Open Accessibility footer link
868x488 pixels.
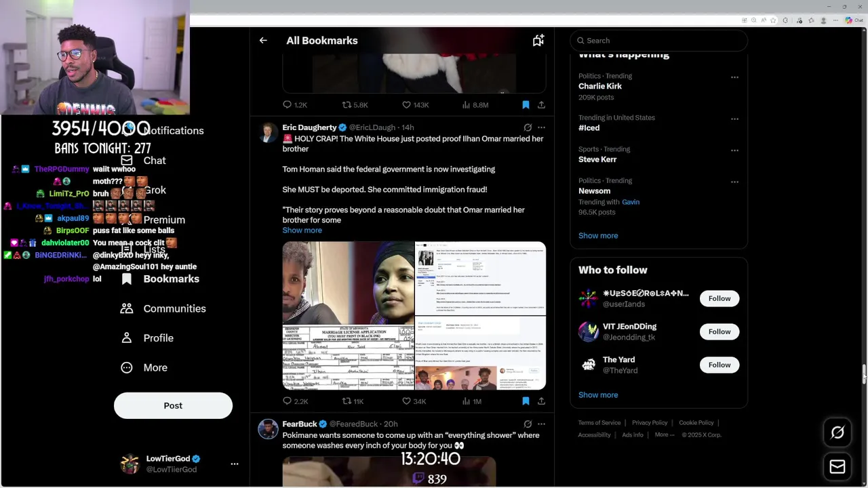tap(594, 435)
